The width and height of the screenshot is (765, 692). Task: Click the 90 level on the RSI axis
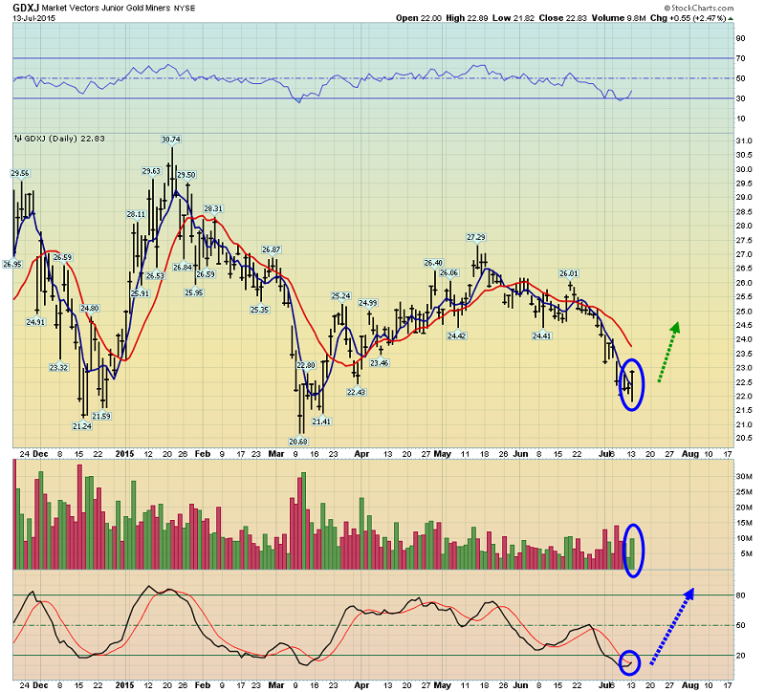coord(740,38)
